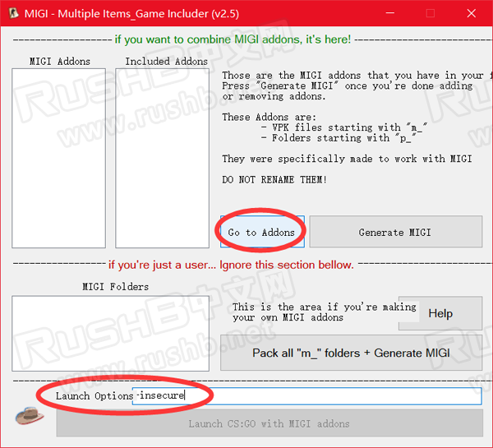Click inside the MIGI Folders list box
The width and height of the screenshot is (493, 448).
click(114, 332)
